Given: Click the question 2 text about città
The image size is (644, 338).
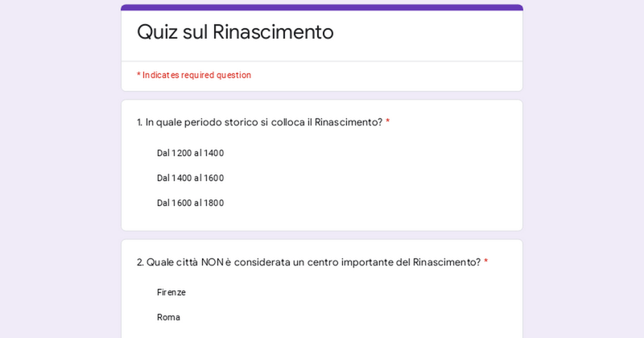Looking at the screenshot, I should (308, 262).
